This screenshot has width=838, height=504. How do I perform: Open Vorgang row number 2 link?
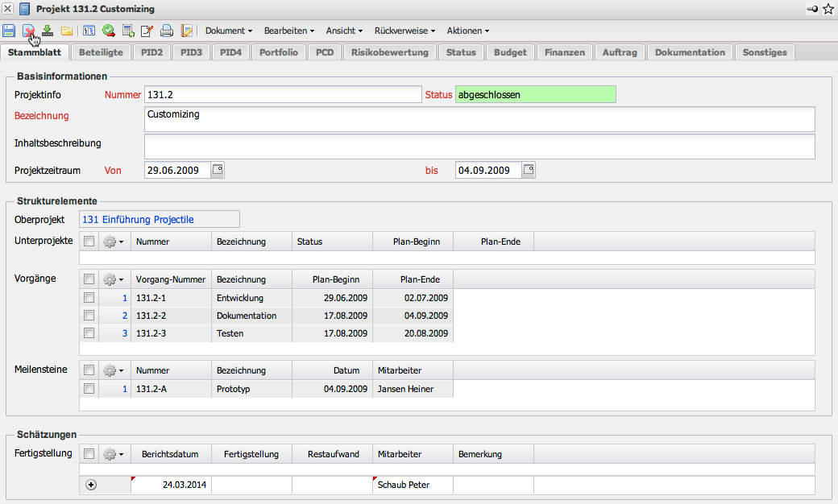124,316
